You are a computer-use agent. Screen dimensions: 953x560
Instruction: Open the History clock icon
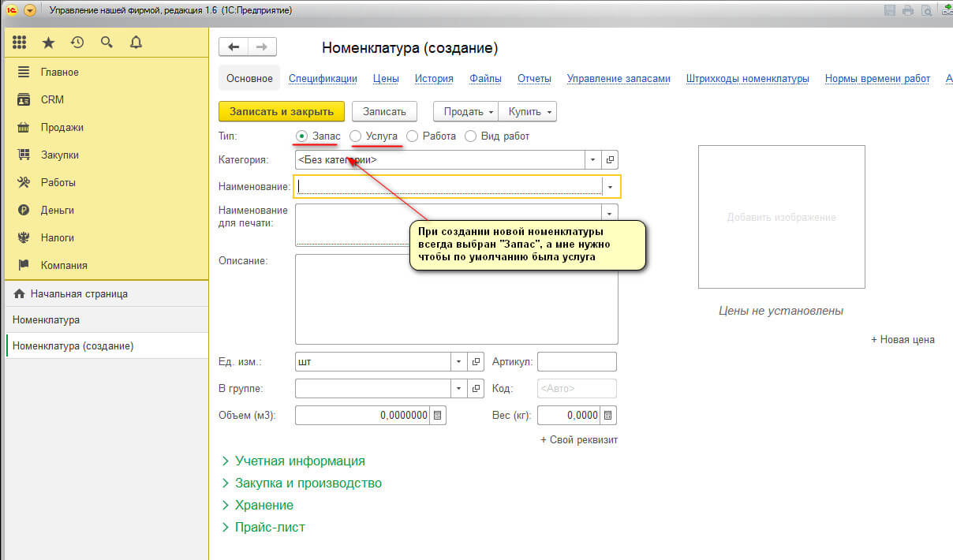pos(77,43)
